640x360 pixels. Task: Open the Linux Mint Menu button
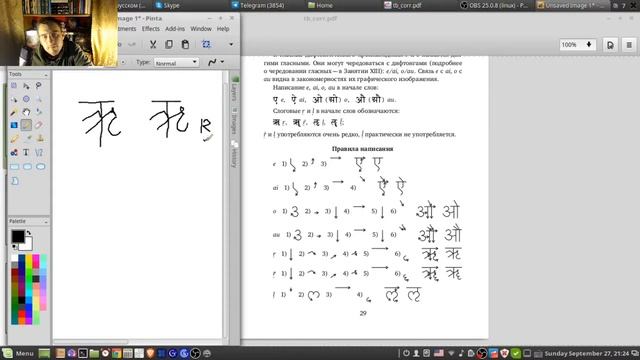tap(18, 353)
